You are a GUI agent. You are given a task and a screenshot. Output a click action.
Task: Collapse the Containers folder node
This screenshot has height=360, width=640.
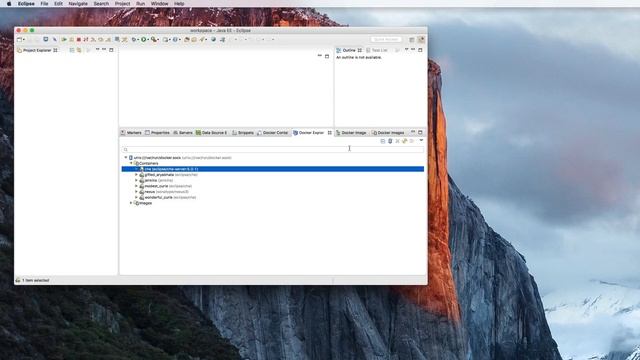pos(131,163)
